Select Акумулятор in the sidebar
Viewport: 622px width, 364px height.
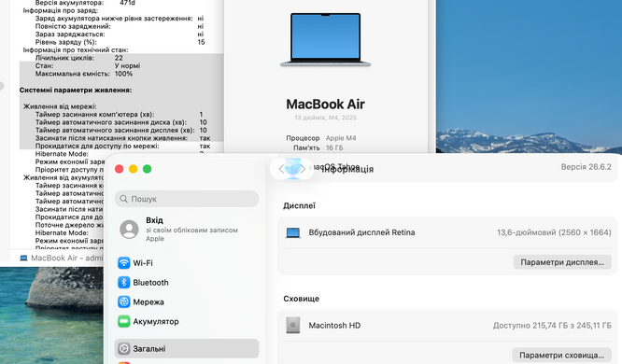pos(187,321)
